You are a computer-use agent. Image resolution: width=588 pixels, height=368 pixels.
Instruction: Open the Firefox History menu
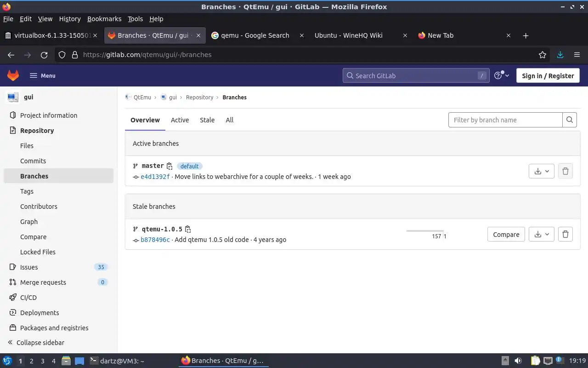tap(70, 19)
